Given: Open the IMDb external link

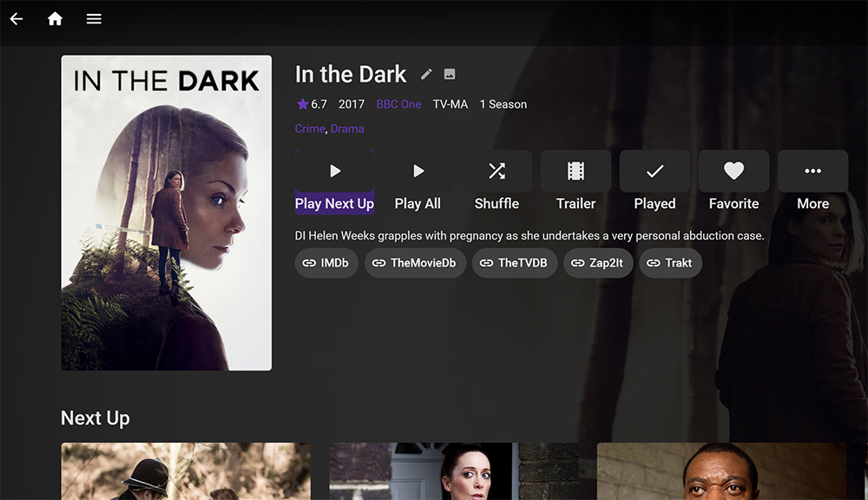Looking at the screenshot, I should pyautogui.click(x=326, y=263).
